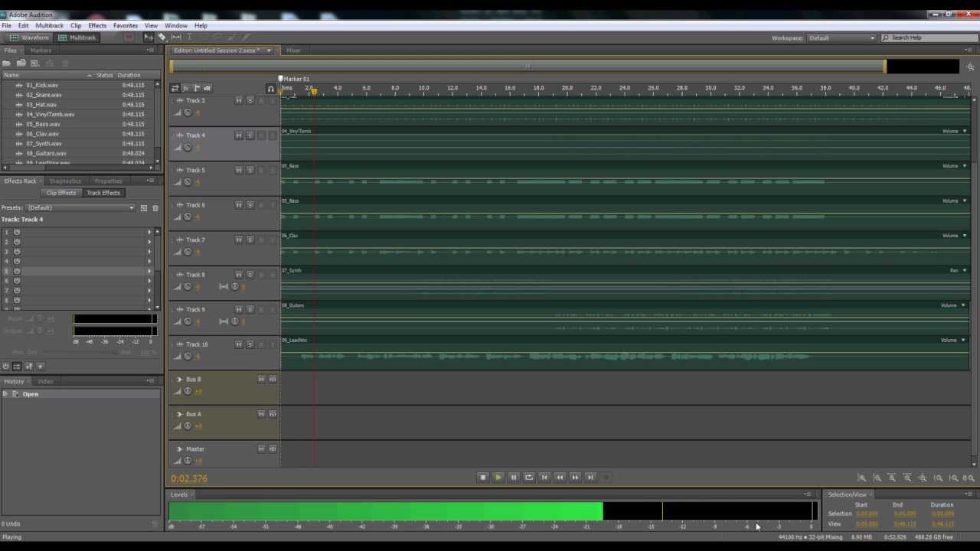Switch to Multitrack editor view
The image size is (980, 551).
click(x=77, y=37)
